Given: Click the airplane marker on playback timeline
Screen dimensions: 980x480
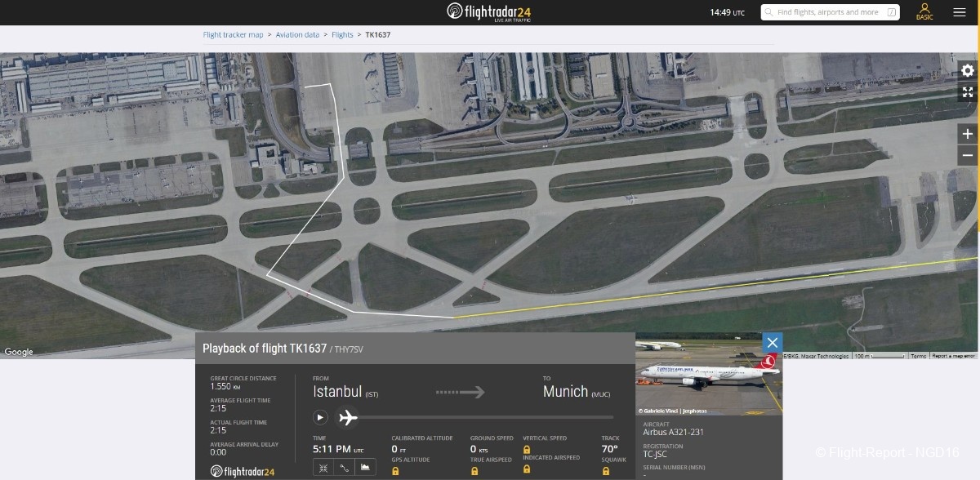Looking at the screenshot, I should tap(347, 417).
